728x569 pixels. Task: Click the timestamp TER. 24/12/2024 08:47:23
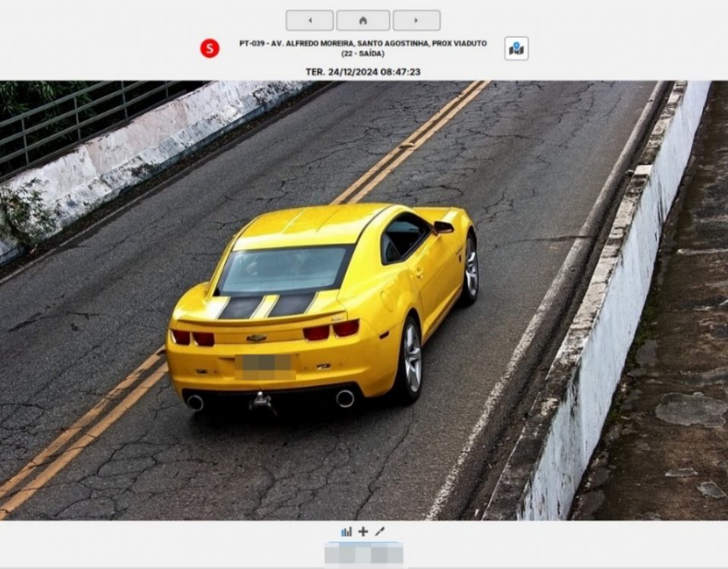[x=362, y=72]
